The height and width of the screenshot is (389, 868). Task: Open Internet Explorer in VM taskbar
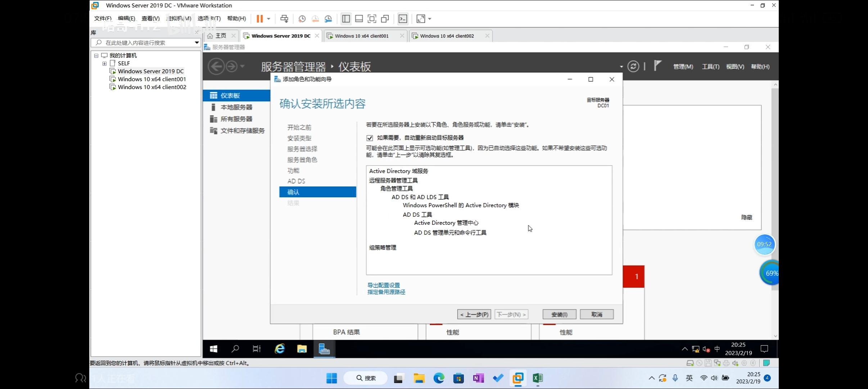tap(280, 349)
